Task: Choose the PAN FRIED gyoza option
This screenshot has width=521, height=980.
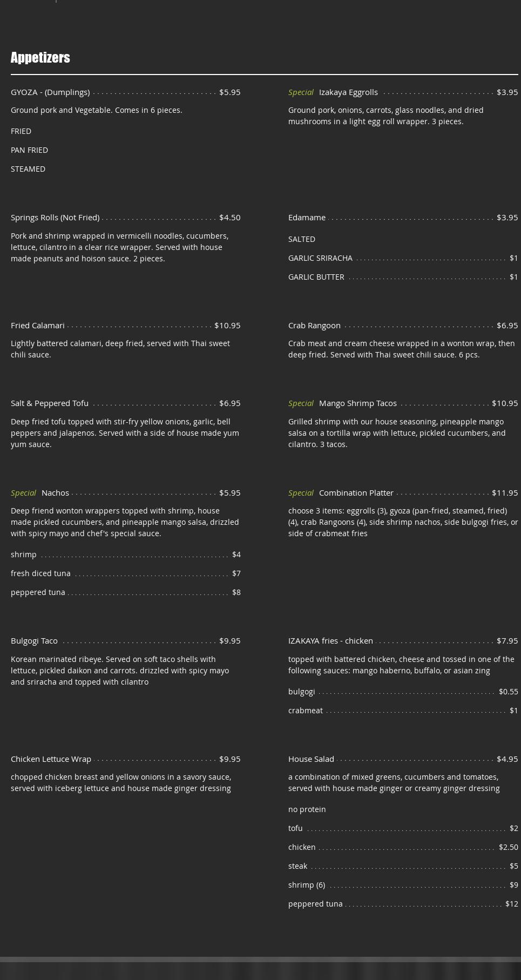Action: 29,150
